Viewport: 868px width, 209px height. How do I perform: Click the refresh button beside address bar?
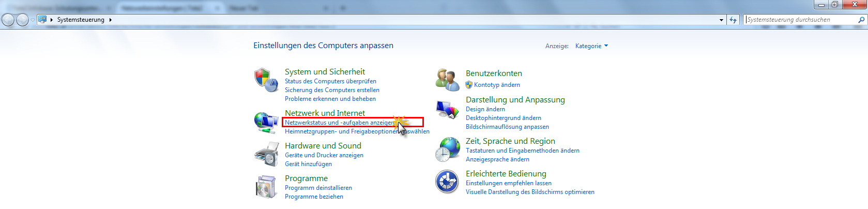733,20
